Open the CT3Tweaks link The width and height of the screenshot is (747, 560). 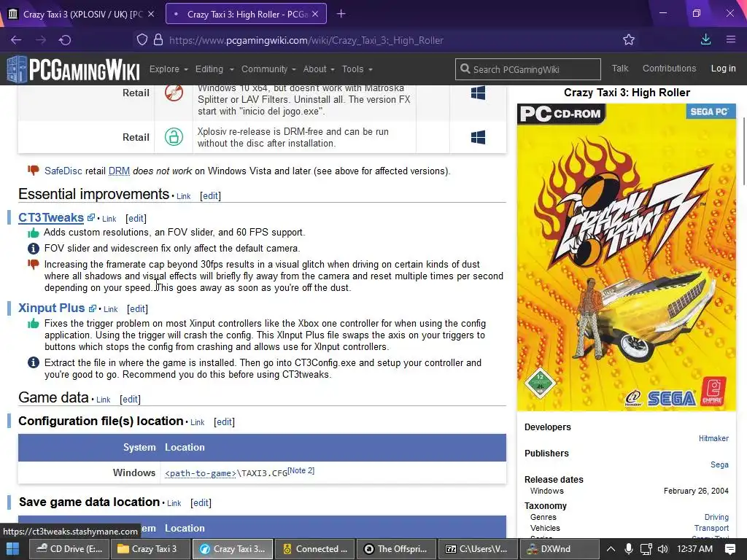tap(51, 217)
